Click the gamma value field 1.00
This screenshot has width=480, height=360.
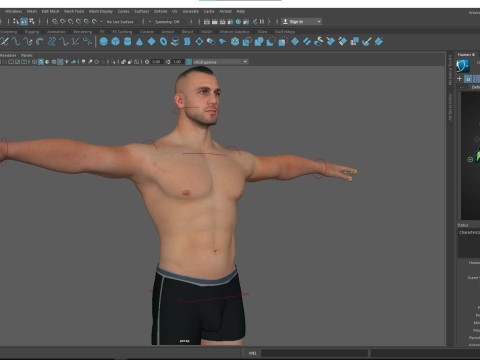click(x=177, y=62)
